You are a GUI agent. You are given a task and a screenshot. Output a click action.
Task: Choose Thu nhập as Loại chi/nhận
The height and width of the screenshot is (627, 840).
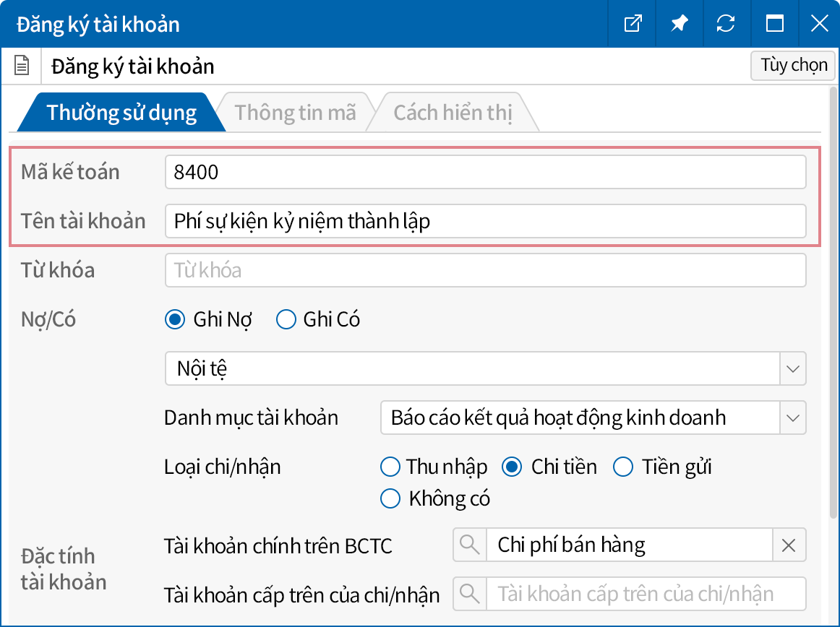390,467
